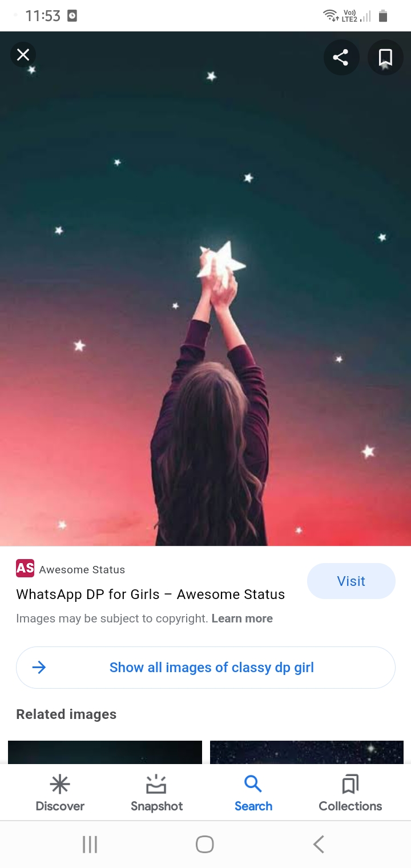Tap the main star-holding girl image
Viewport: 411px width, 868px height.
click(x=205, y=289)
